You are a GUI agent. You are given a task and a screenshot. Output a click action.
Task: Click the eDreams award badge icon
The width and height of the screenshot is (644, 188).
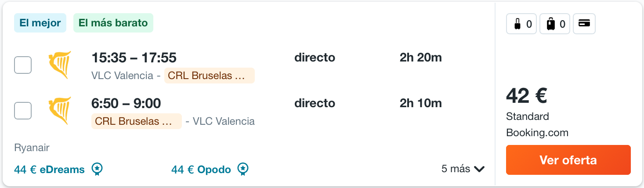98,169
